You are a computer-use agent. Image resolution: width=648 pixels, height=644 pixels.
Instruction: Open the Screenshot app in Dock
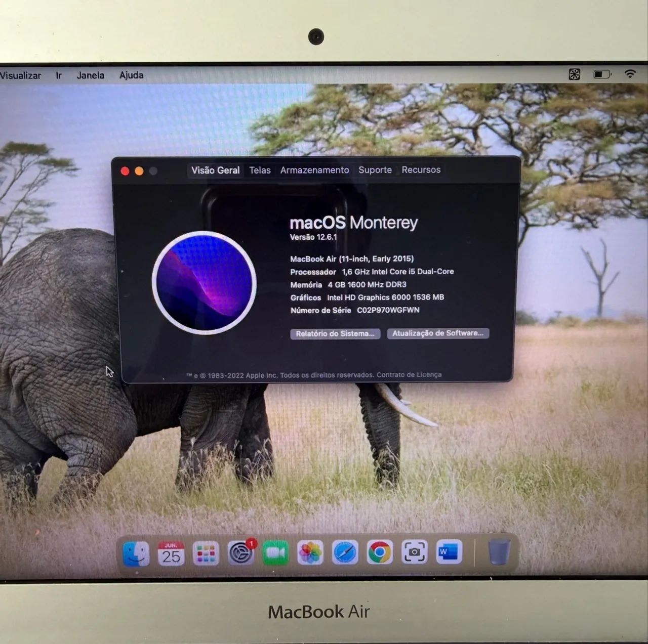tap(414, 552)
